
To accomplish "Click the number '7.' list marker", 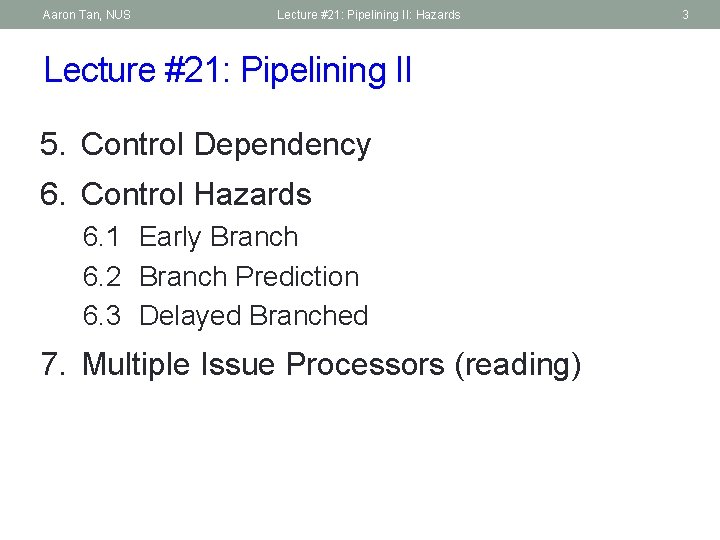I will click(x=53, y=364).
